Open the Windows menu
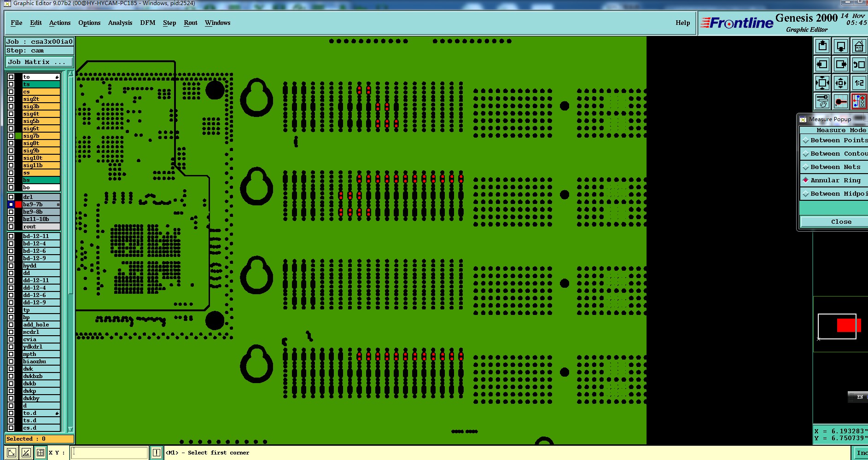Viewport: 868px width, 460px height. (217, 23)
